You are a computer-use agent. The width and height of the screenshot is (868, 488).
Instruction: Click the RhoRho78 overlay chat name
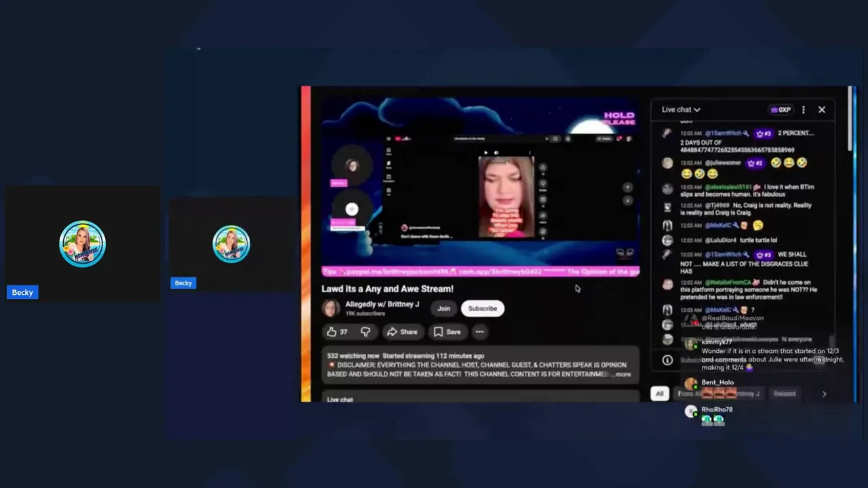[717, 409]
